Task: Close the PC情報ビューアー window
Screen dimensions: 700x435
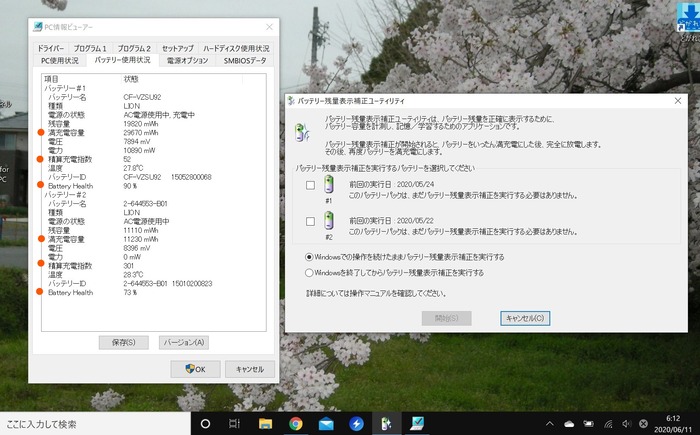Action: click(269, 27)
